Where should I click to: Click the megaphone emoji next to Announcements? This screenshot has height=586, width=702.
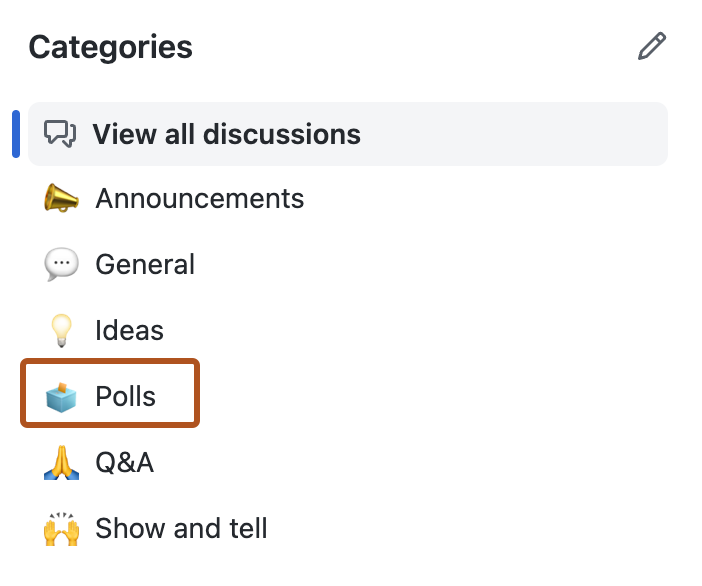click(61, 198)
